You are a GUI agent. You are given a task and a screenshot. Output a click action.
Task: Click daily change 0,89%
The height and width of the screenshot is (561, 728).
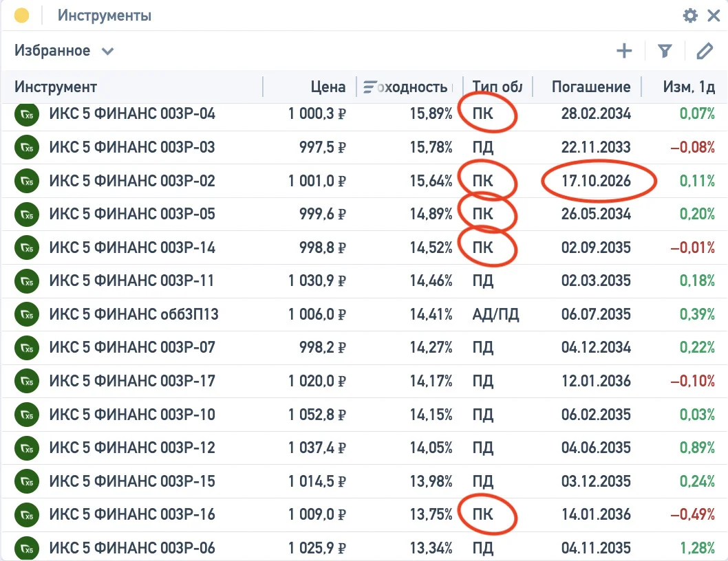pyautogui.click(x=697, y=448)
